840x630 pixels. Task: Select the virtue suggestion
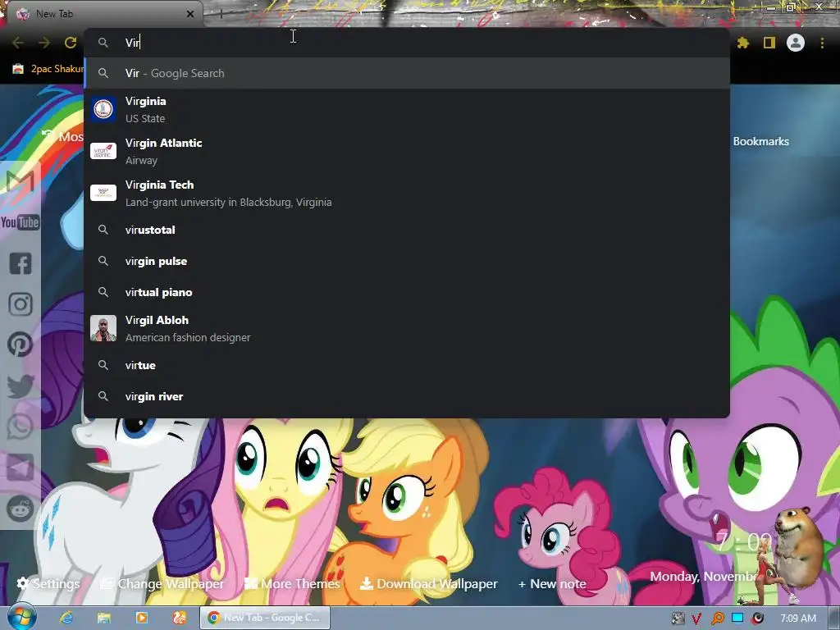[x=407, y=365]
